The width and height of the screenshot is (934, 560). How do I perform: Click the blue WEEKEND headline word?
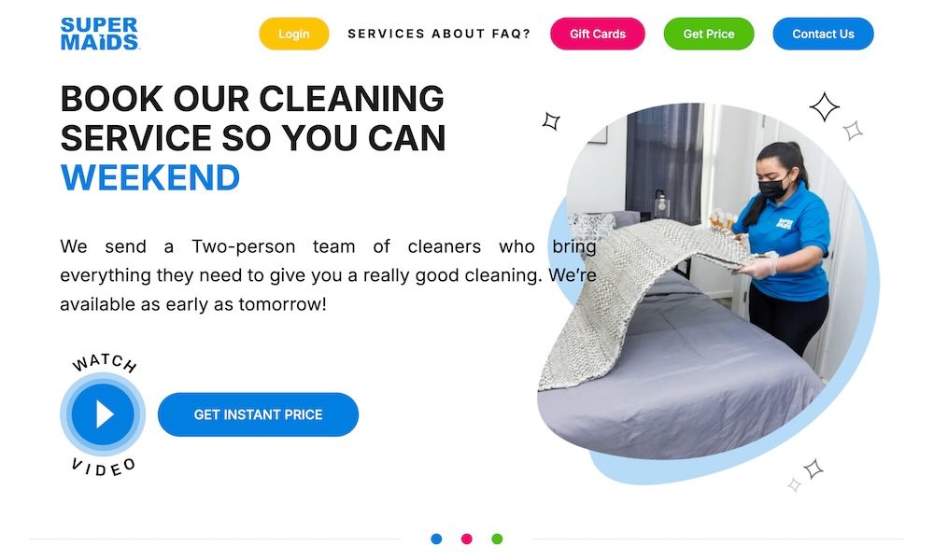click(150, 177)
